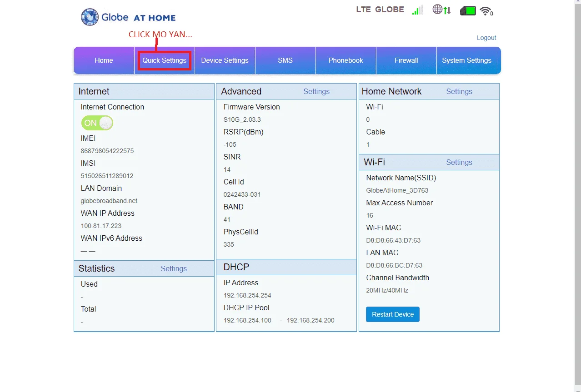Click firmware version S10G_2.03.3
Viewport: 581px width, 392px height.
(242, 119)
